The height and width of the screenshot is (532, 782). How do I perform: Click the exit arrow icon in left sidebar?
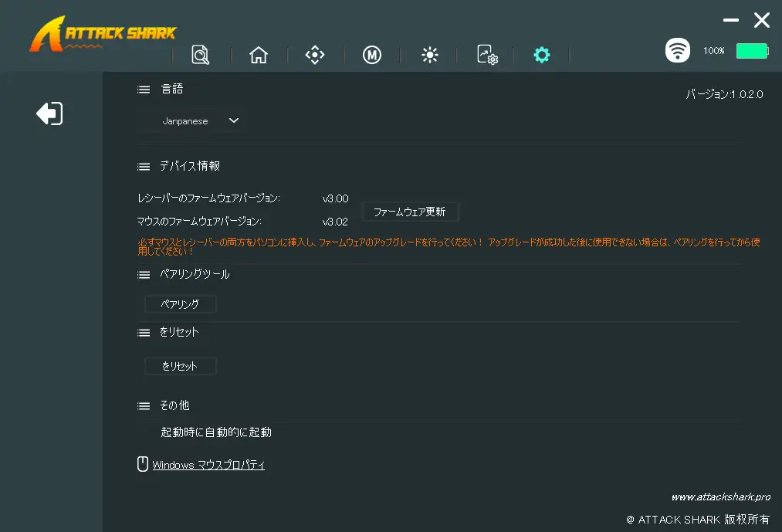tap(49, 114)
